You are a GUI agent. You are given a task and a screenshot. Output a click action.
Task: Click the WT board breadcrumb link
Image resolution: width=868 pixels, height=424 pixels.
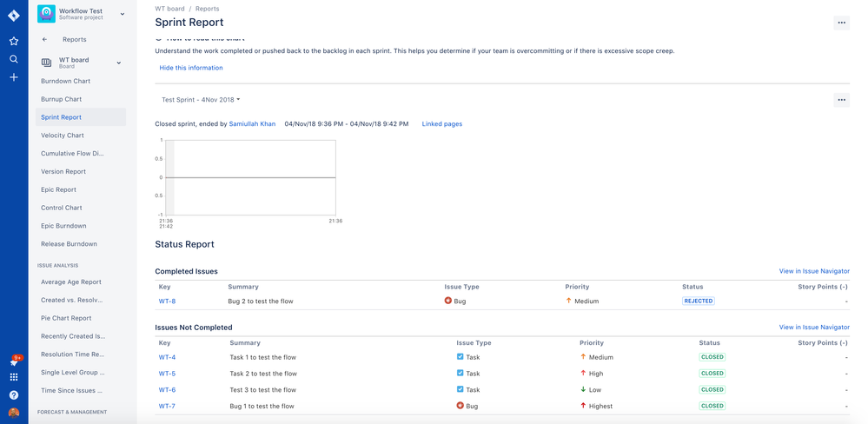click(x=170, y=9)
